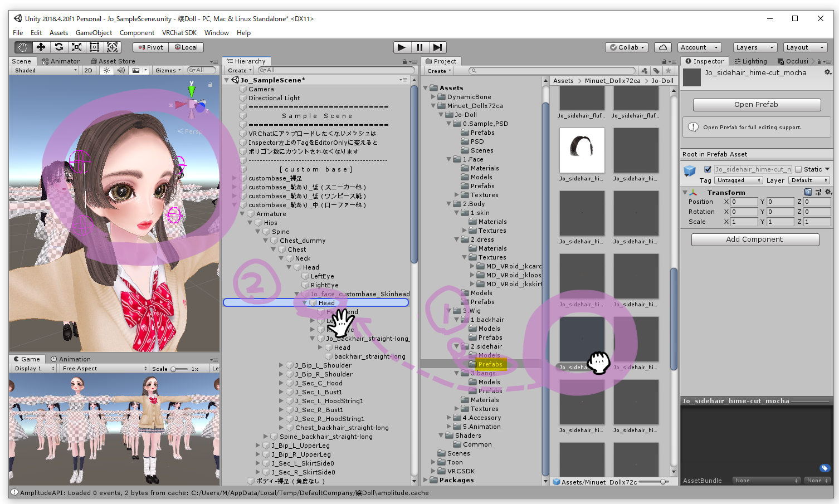Open the Account dropdown
The width and height of the screenshot is (839, 504).
point(700,47)
